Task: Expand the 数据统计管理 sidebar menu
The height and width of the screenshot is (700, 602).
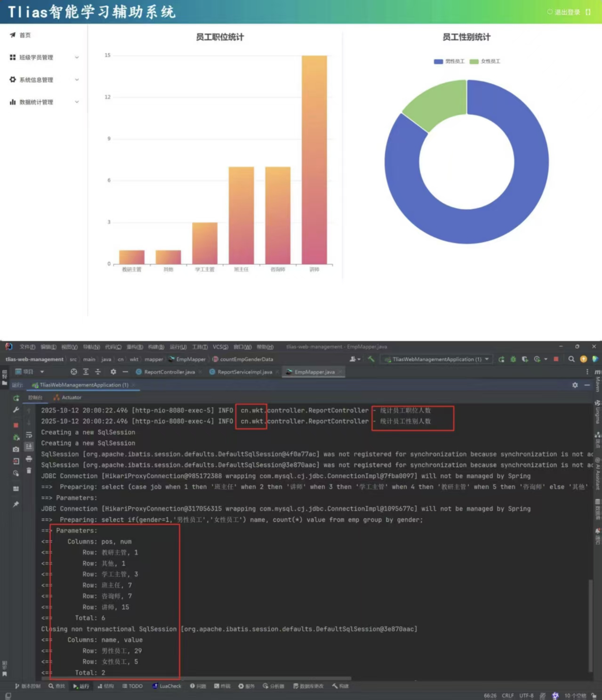Action: point(44,102)
